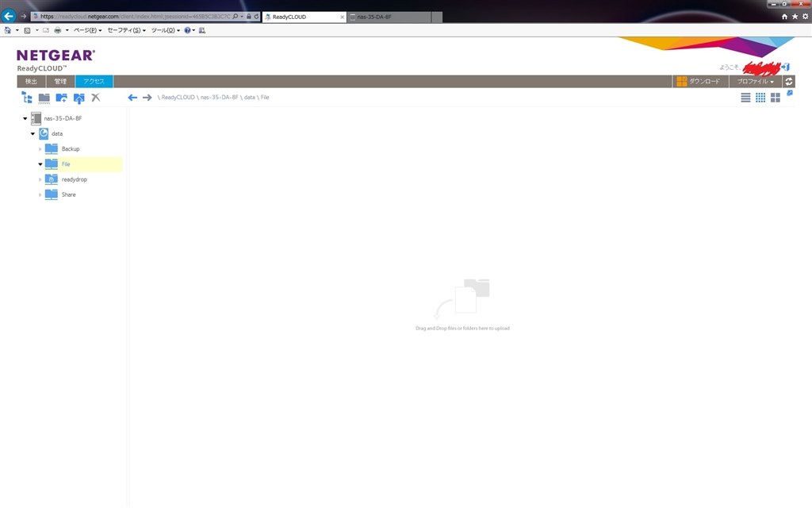Expand the Share folder node
812x508 pixels.
[x=40, y=195]
